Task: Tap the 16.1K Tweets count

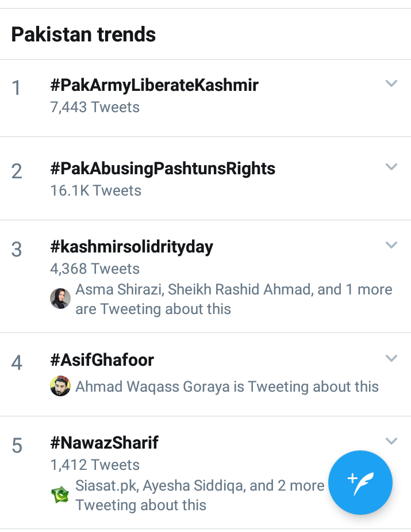Action: click(95, 190)
